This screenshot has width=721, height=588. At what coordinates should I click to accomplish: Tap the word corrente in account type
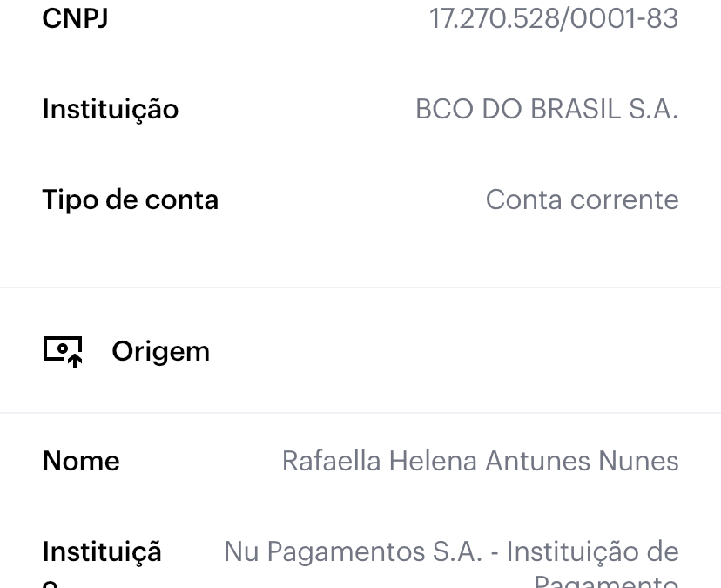pos(624,200)
